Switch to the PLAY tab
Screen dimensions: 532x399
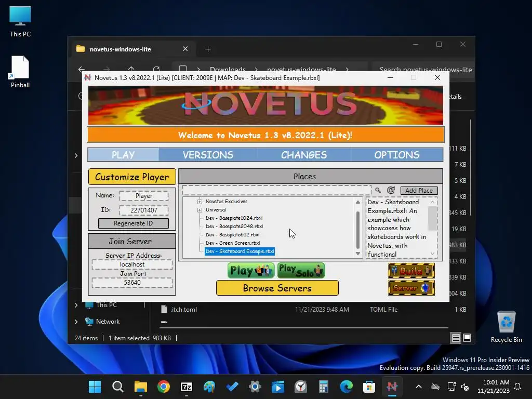123,155
